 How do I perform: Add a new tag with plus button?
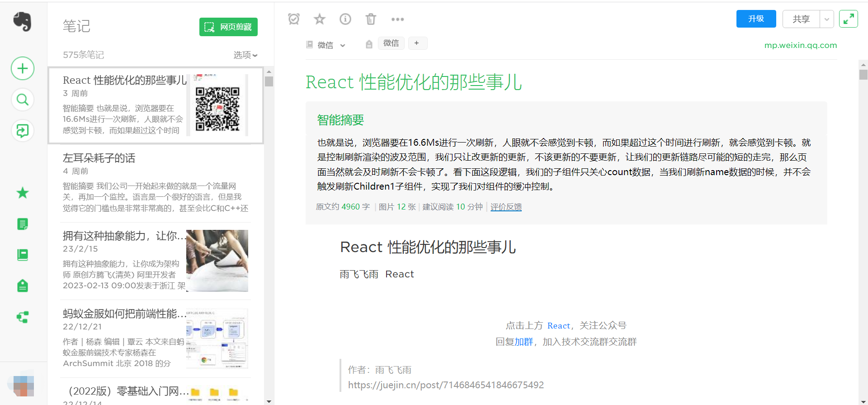click(x=417, y=43)
